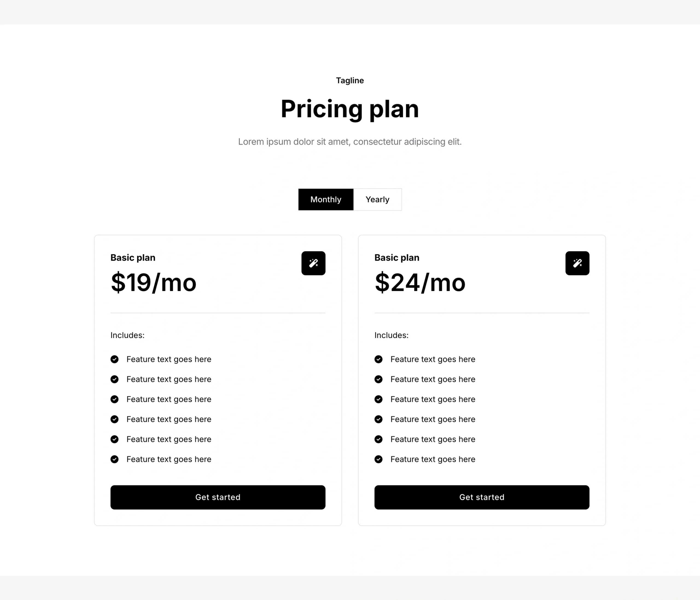Click last feature checkmark icon in $19/mo card
Screen dimensions: 700x600
point(115,459)
